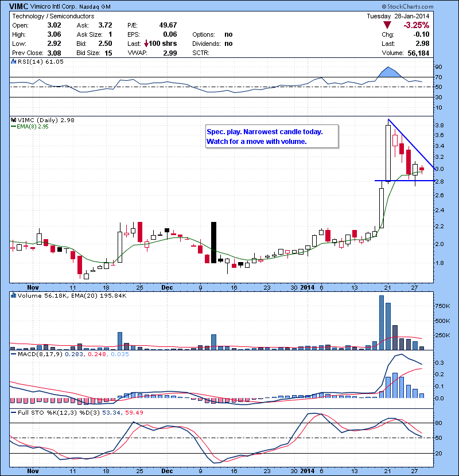Click Volume 56.18K, EMA(20) 195.84K label
The width and height of the screenshot is (459, 476).
pyautogui.click(x=72, y=295)
